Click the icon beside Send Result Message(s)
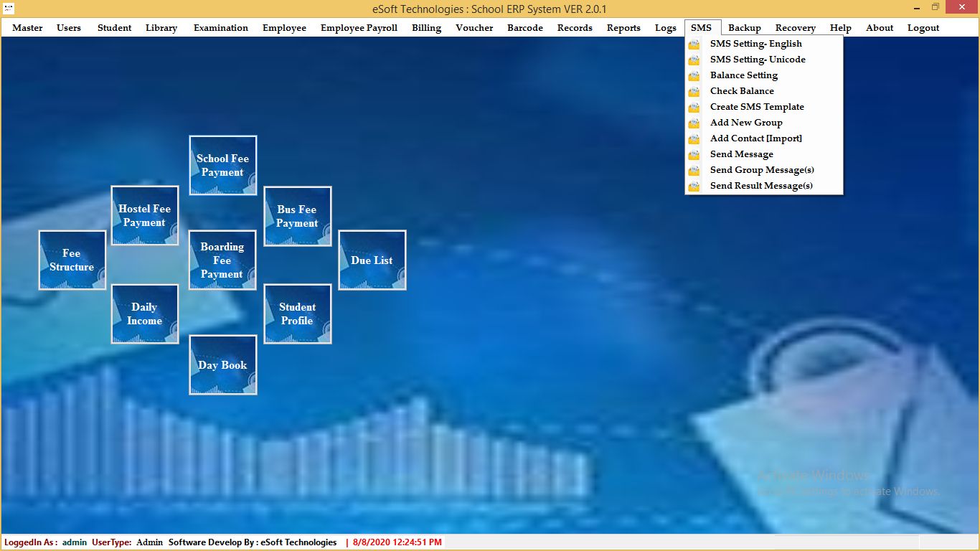980x551 pixels. pos(694,186)
